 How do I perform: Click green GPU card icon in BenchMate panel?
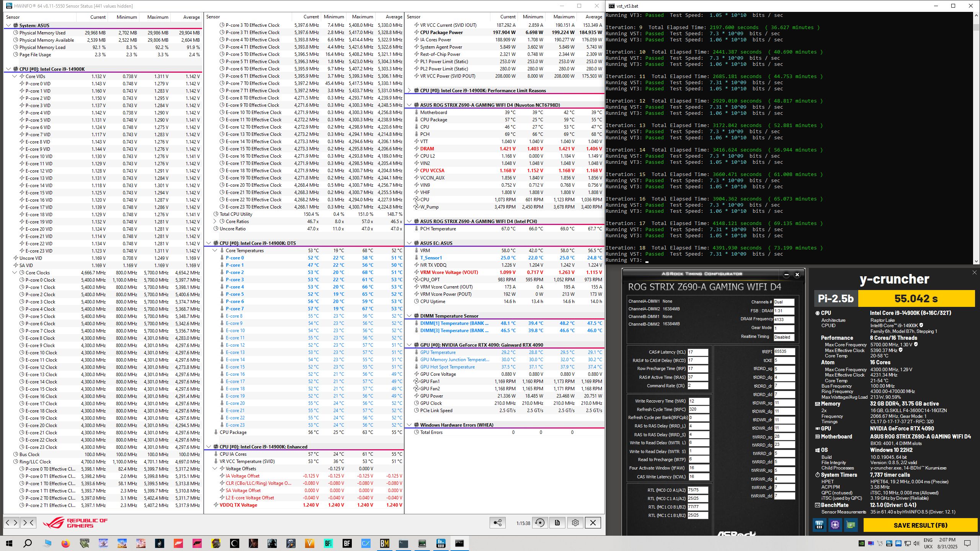click(851, 525)
